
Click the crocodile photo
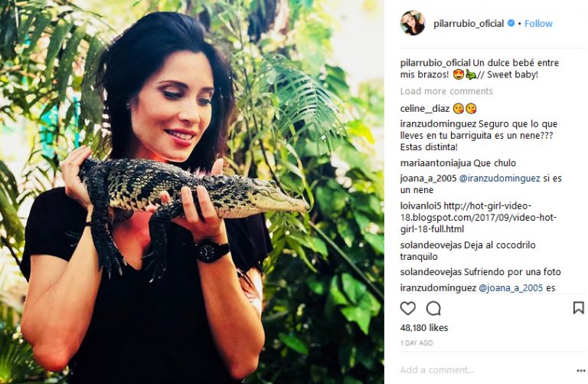click(192, 192)
